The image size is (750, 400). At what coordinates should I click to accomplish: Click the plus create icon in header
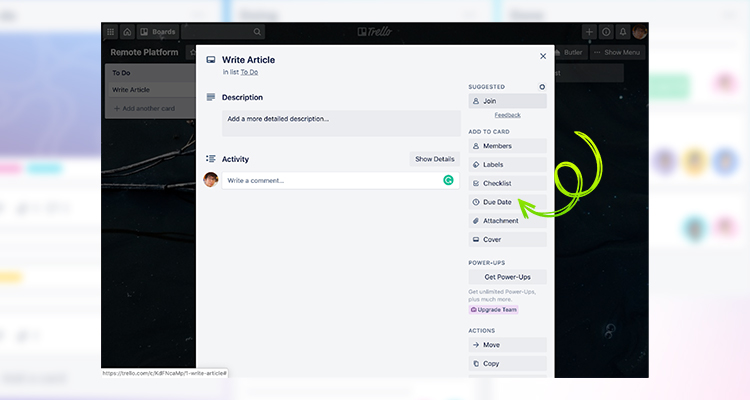(589, 32)
